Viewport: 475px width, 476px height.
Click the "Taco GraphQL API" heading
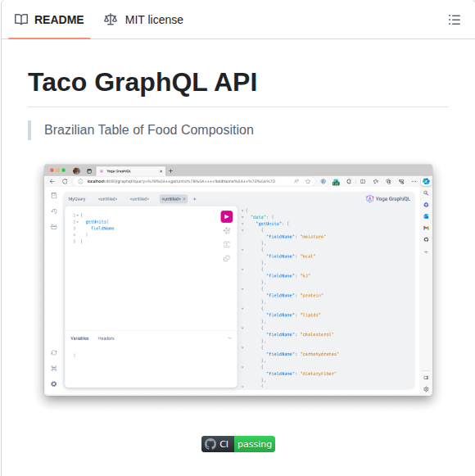coord(142,82)
